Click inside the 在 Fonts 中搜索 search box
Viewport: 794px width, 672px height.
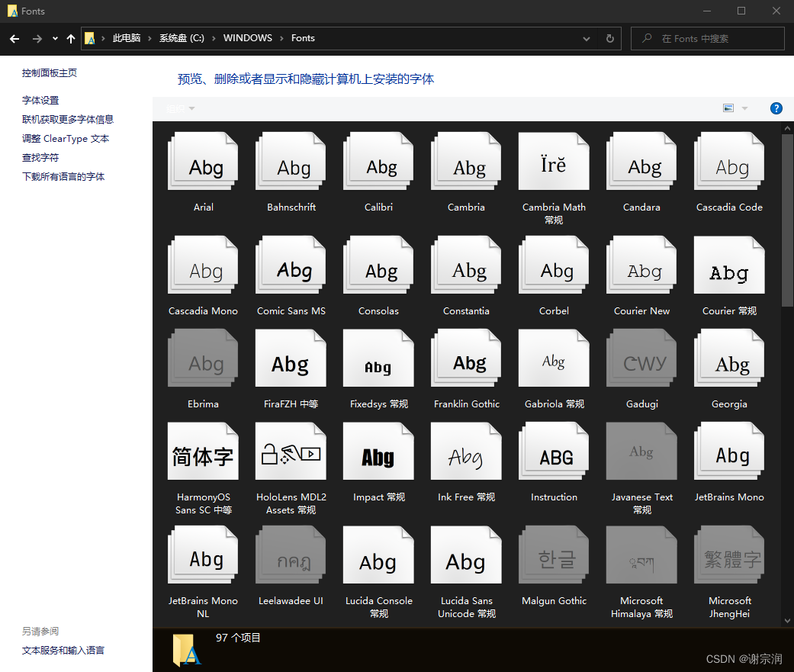click(707, 38)
